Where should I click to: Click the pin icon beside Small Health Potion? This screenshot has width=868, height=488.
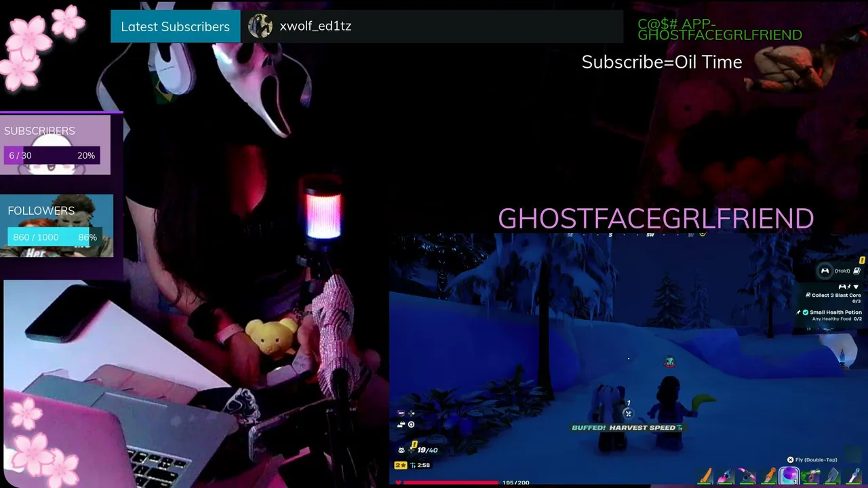tap(798, 312)
